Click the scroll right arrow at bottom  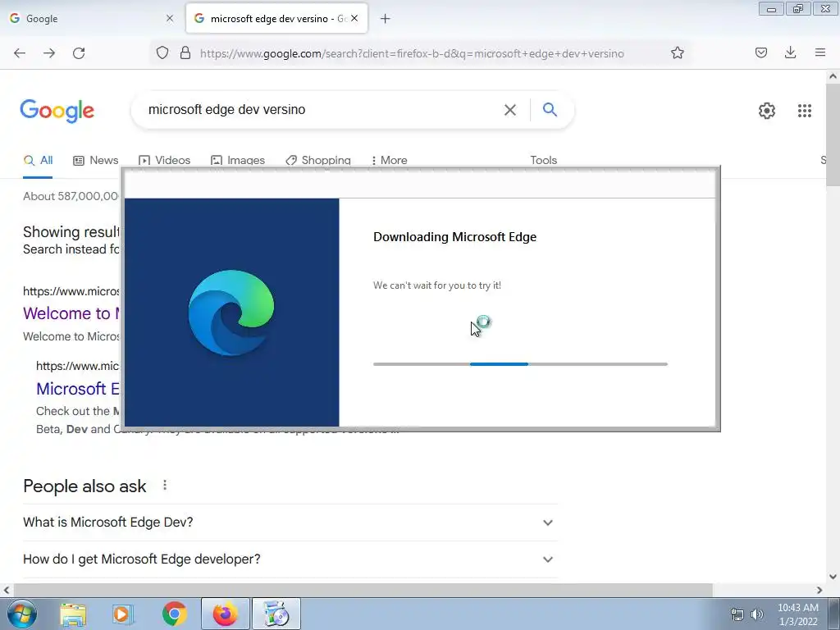click(819, 590)
